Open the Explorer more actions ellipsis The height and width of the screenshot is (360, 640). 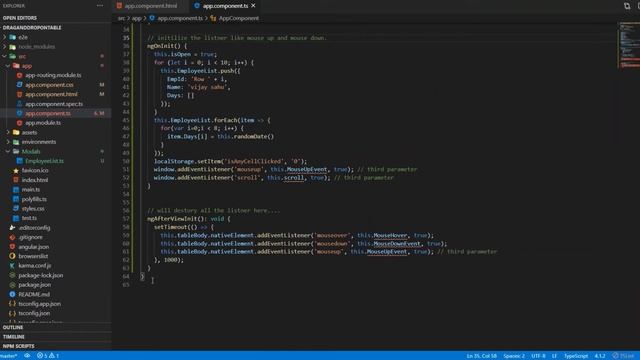point(100,6)
